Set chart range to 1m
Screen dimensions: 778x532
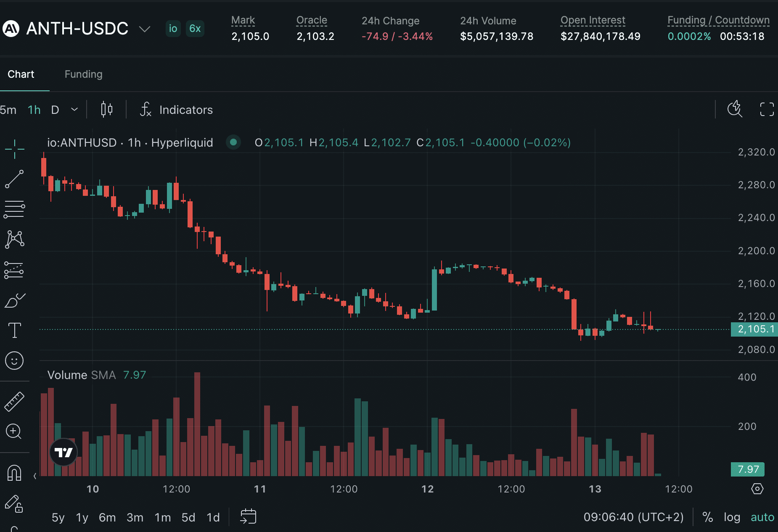162,517
